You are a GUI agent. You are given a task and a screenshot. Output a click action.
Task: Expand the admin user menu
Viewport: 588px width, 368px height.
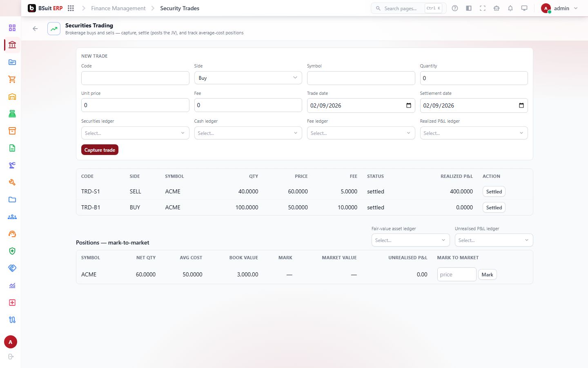(x=559, y=8)
